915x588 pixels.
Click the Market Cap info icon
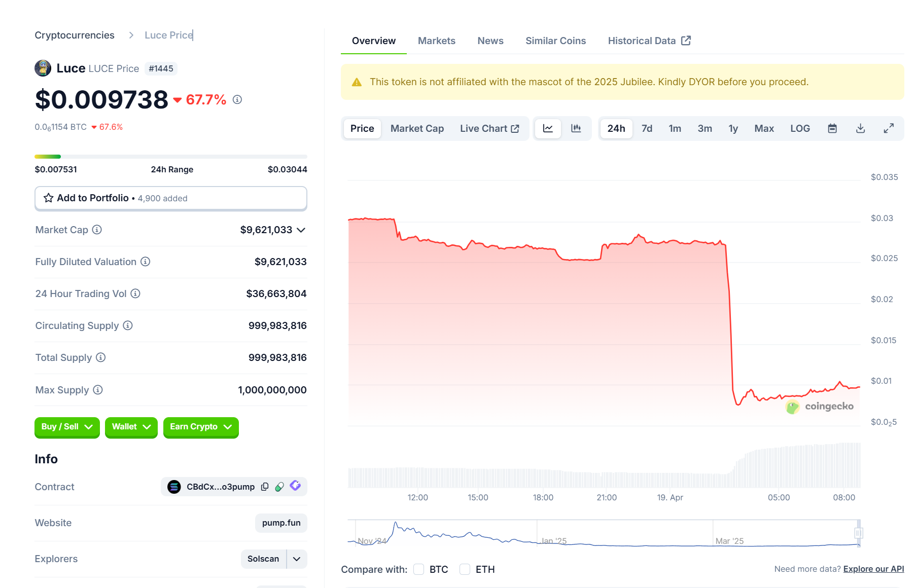97,230
